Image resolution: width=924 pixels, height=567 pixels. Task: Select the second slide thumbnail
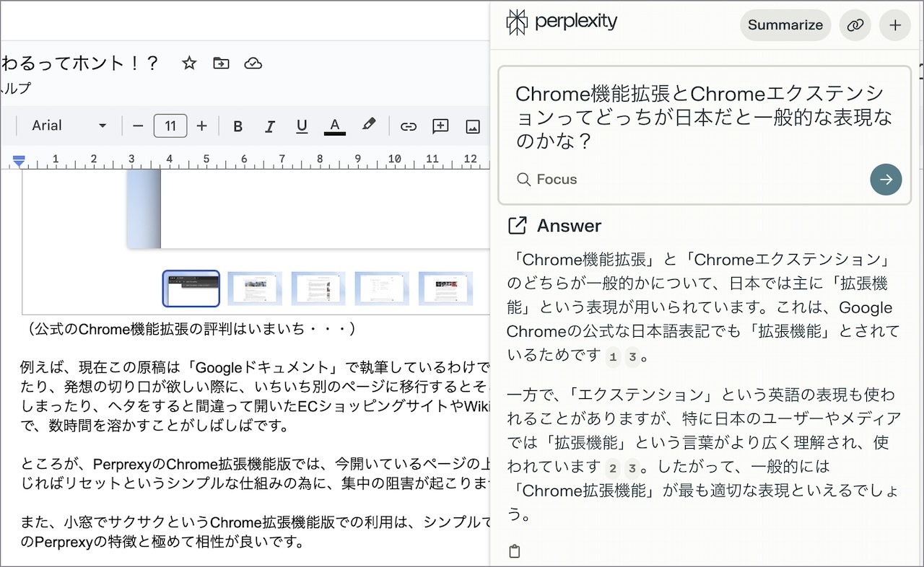pyautogui.click(x=255, y=289)
